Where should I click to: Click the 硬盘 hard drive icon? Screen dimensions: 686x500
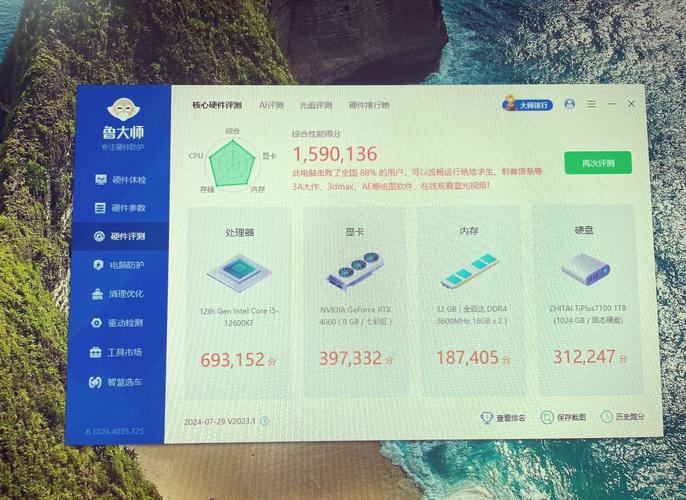click(585, 270)
